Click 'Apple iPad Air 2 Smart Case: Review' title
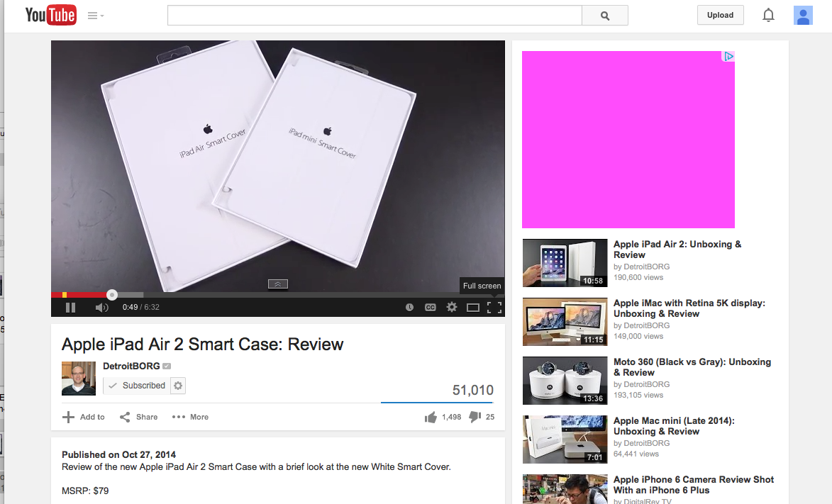This screenshot has width=832, height=504. click(202, 345)
